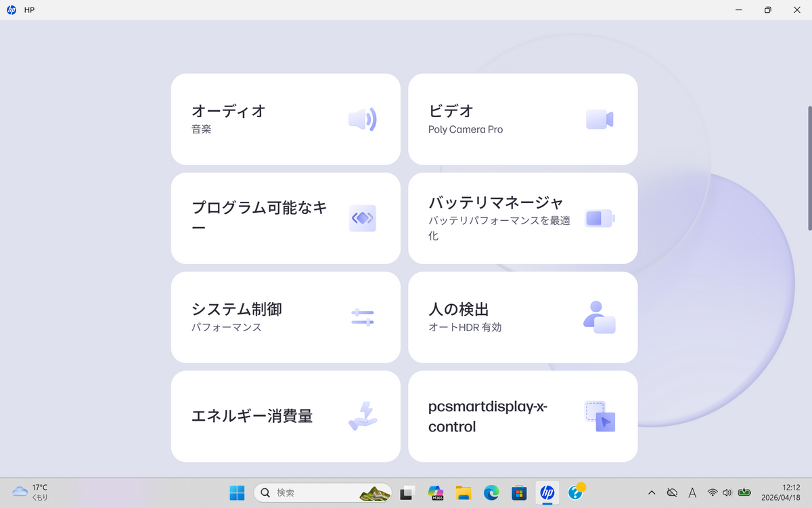Click the taskbar 検索 search box

pos(324,492)
